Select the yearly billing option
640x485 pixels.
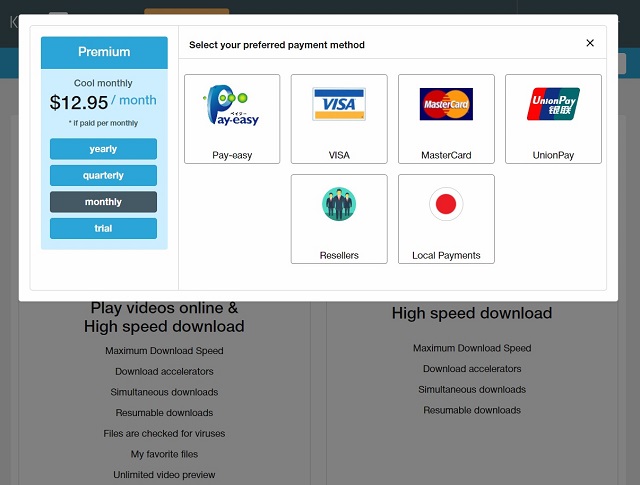click(x=104, y=149)
